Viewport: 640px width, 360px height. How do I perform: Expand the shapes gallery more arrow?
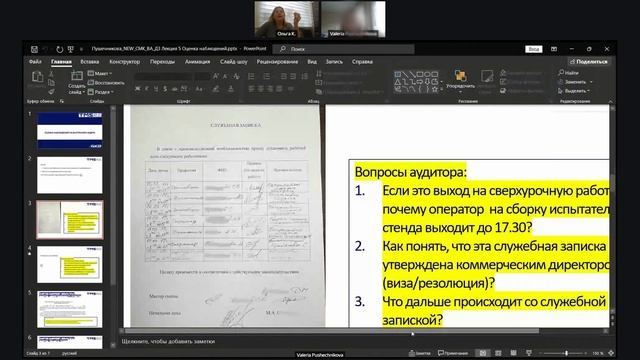442,89
